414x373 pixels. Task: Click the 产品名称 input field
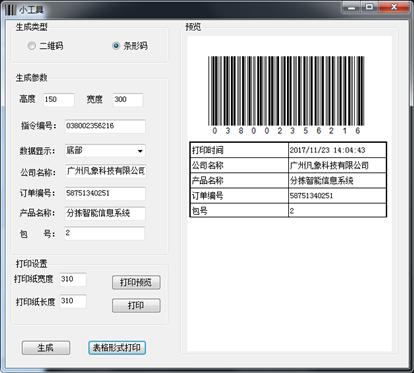click(105, 213)
